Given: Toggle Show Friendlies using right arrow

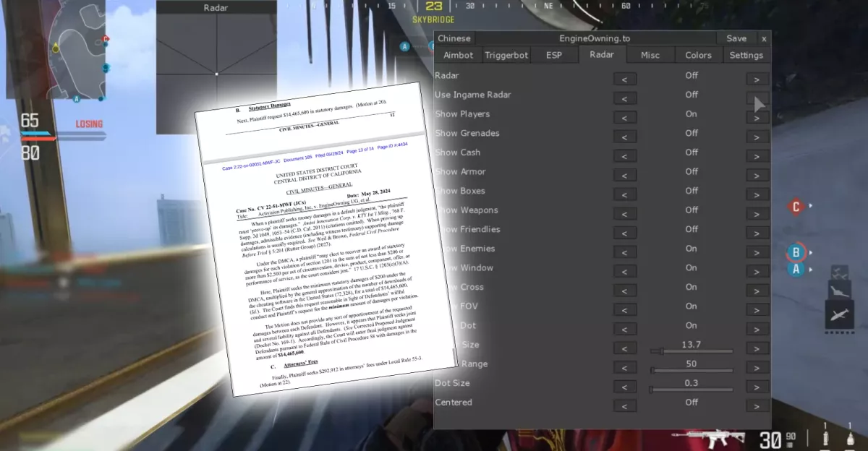Looking at the screenshot, I should pos(757,233).
